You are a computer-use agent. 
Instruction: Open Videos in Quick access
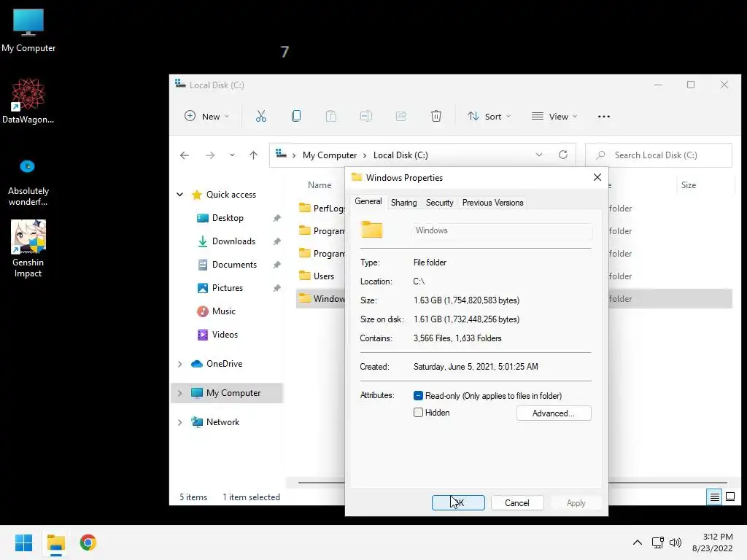pyautogui.click(x=225, y=335)
